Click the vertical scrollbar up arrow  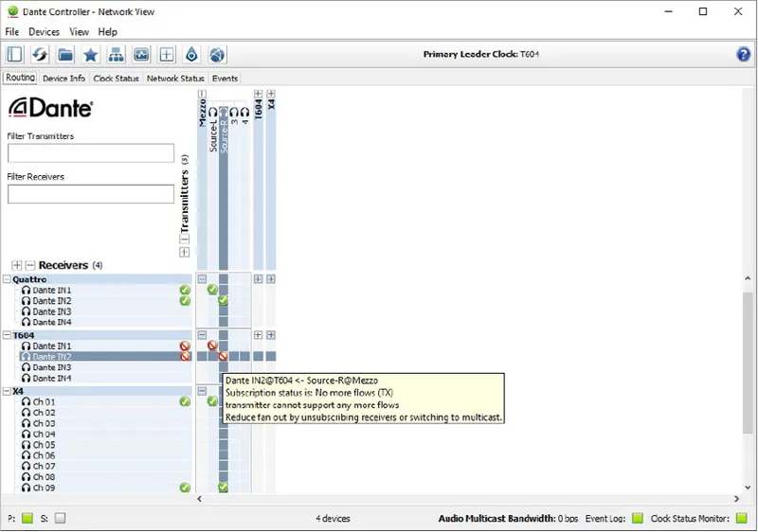click(x=748, y=278)
